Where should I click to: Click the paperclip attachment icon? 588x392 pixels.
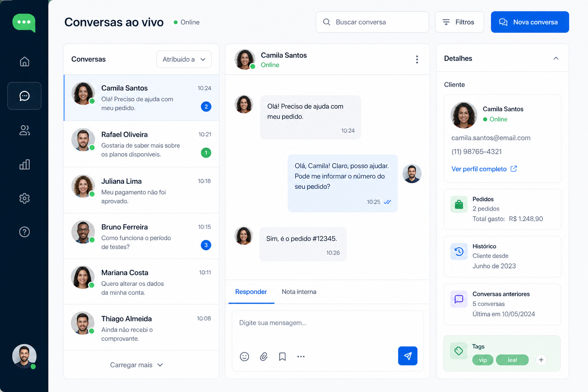click(x=264, y=357)
